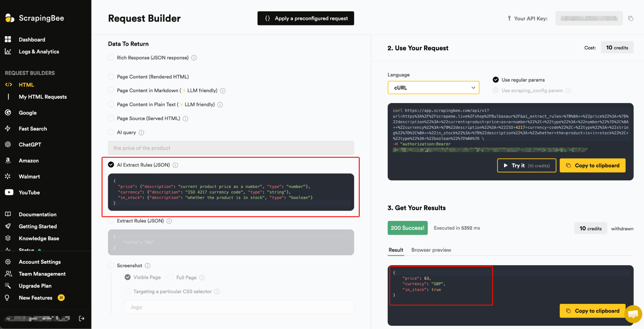Choose Use regular params option
The image size is (644, 329).
[496, 80]
